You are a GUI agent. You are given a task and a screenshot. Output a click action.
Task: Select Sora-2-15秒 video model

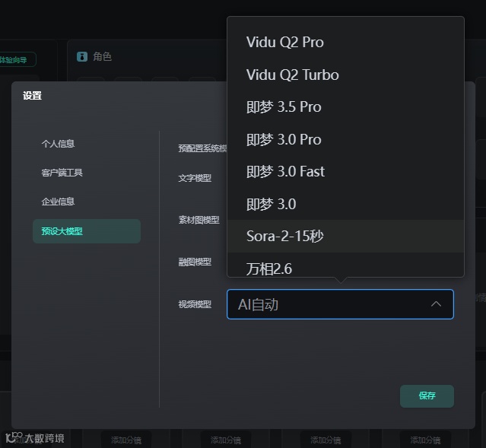pyautogui.click(x=345, y=237)
